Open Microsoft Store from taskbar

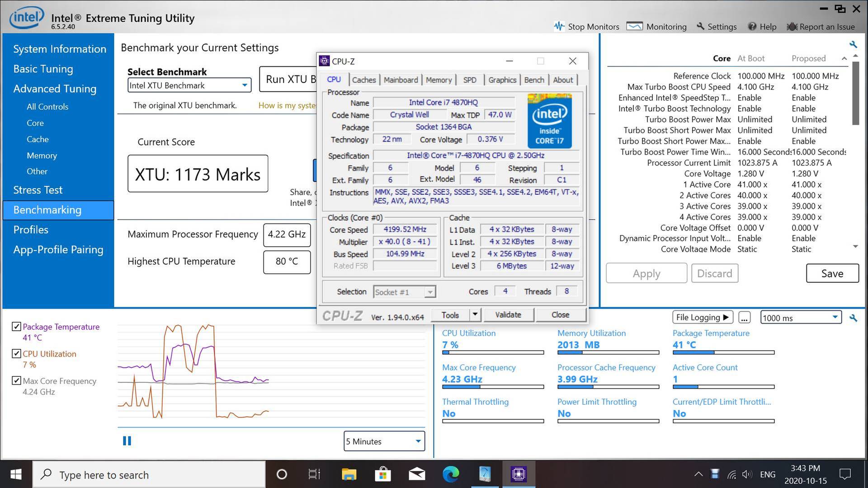[x=382, y=474]
